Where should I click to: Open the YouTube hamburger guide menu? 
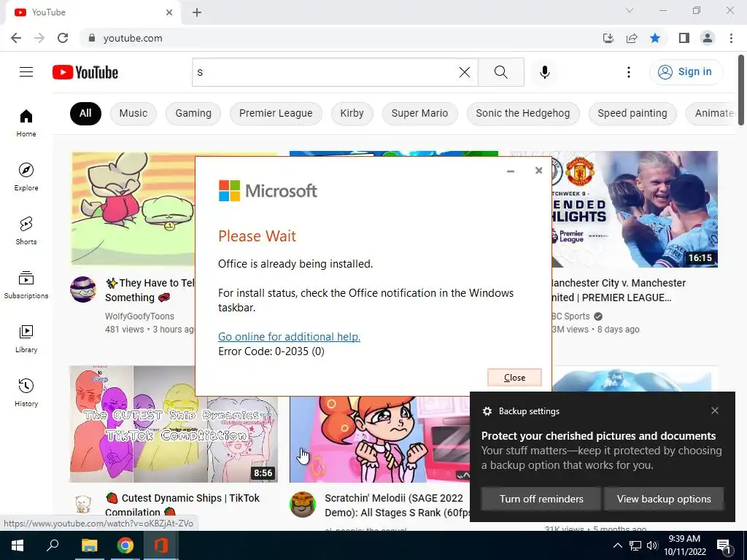point(26,72)
